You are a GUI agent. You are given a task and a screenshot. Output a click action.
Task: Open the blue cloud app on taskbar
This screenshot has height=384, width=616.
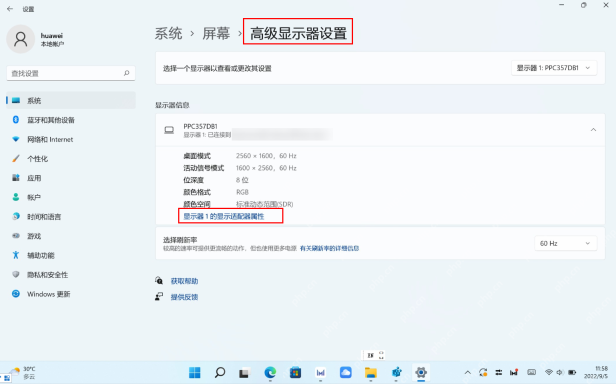[346, 372]
